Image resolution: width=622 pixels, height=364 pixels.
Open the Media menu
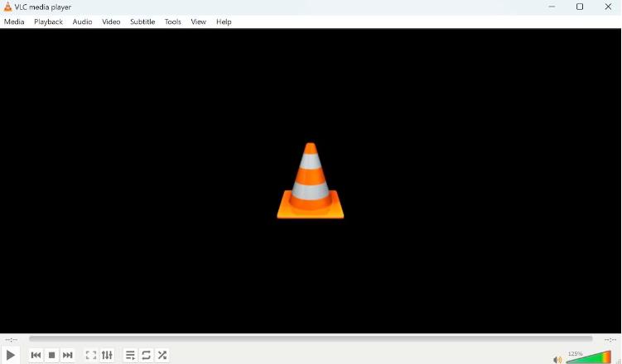pyautogui.click(x=14, y=22)
